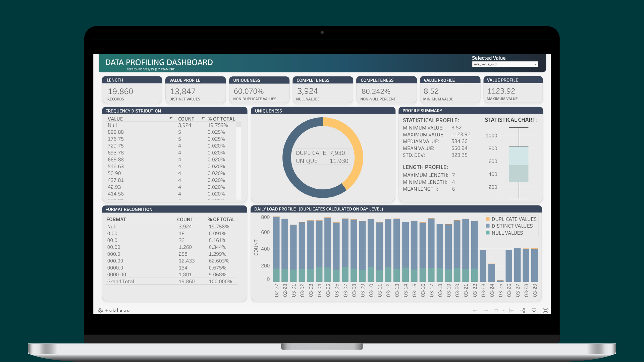Open the replay speed dropdown arrow
This screenshot has height=362, width=644.
(x=503, y=311)
